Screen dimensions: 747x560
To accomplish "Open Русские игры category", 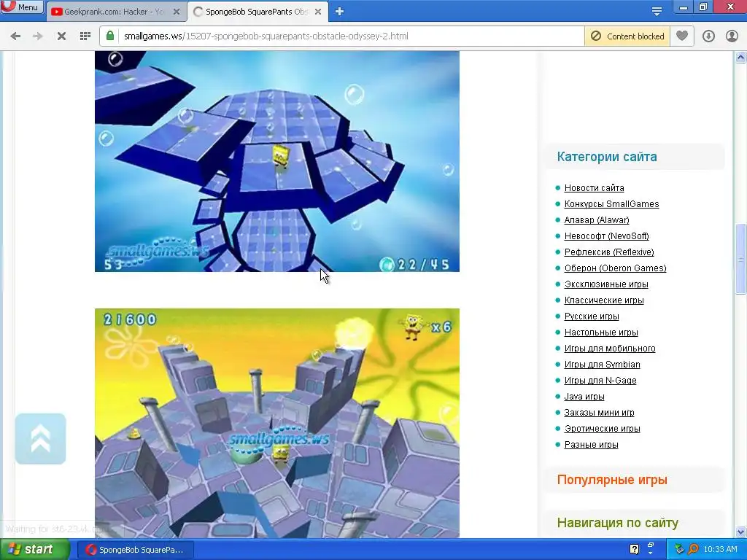I will click(591, 316).
